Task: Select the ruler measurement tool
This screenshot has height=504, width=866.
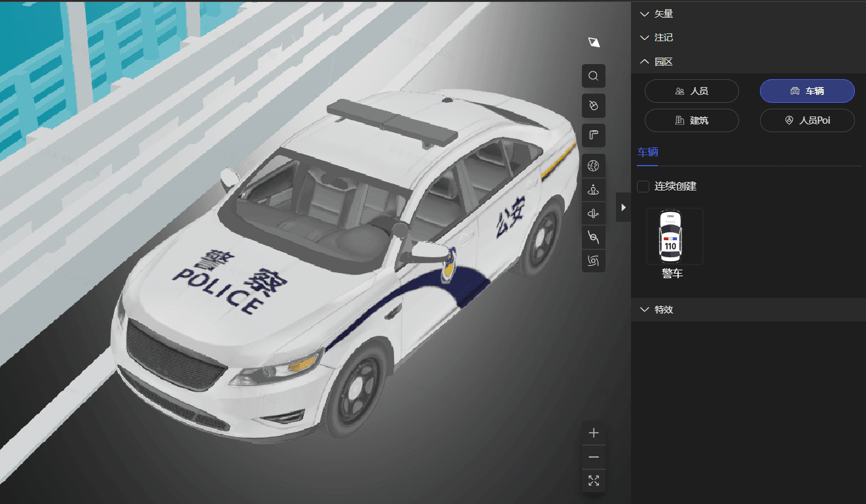Action: [x=594, y=135]
